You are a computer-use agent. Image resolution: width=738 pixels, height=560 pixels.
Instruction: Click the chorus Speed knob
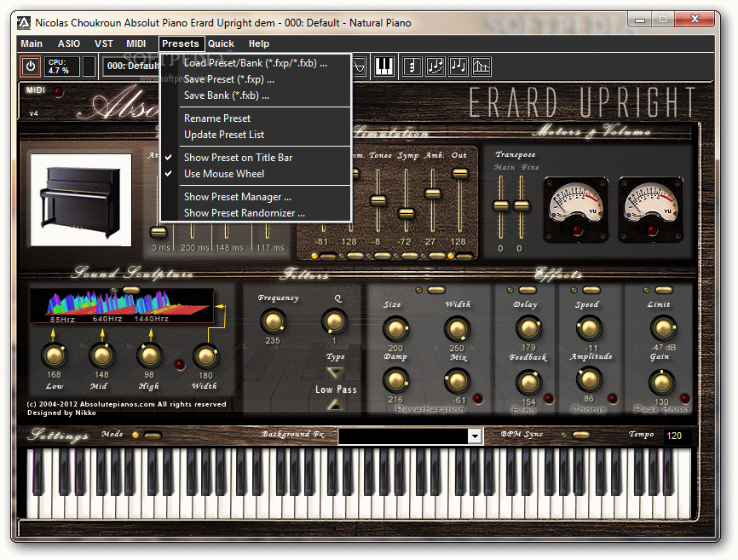point(589,327)
